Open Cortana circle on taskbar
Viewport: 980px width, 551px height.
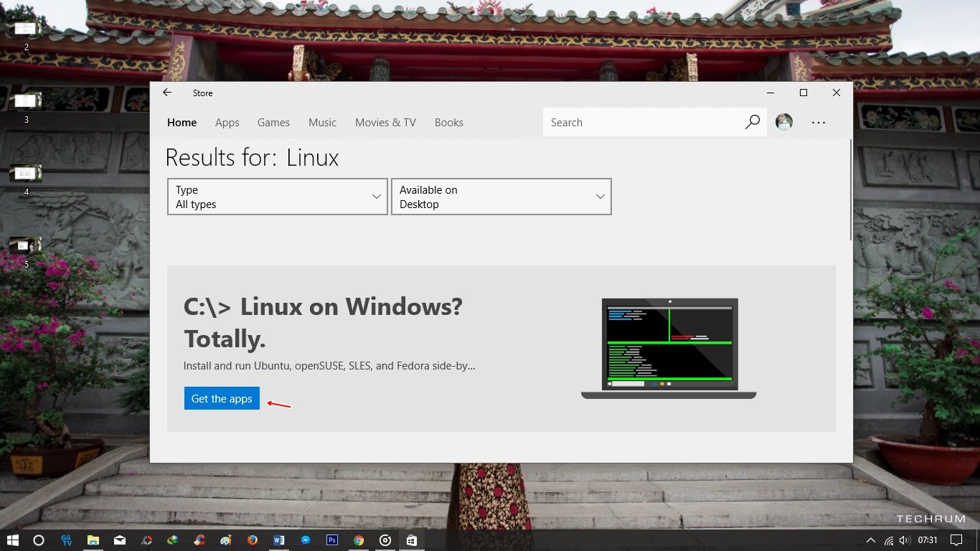click(39, 540)
